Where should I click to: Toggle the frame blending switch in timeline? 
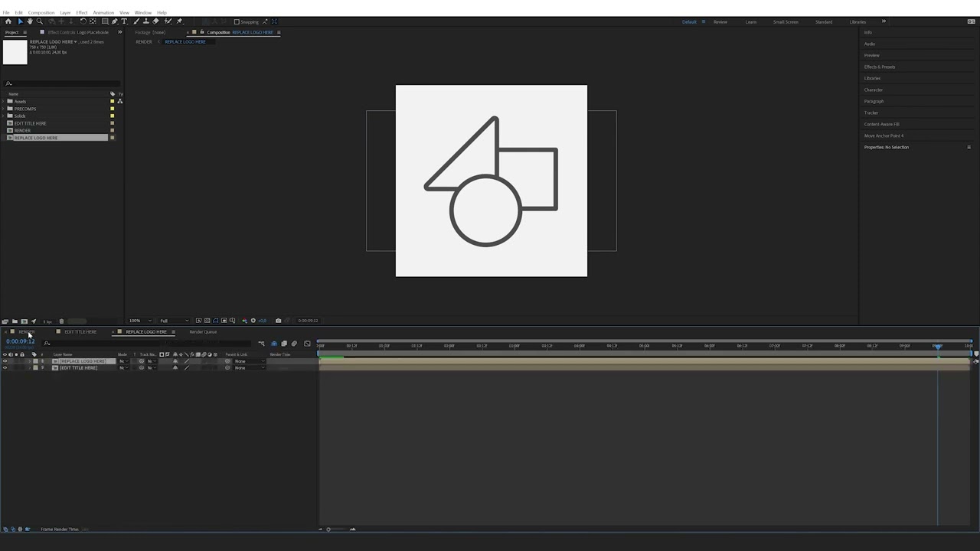284,344
